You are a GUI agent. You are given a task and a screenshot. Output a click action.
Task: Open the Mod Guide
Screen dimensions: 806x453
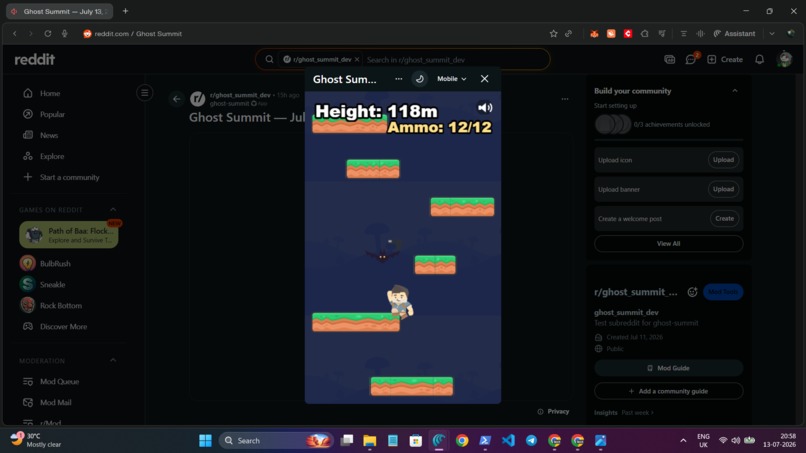[668, 368]
